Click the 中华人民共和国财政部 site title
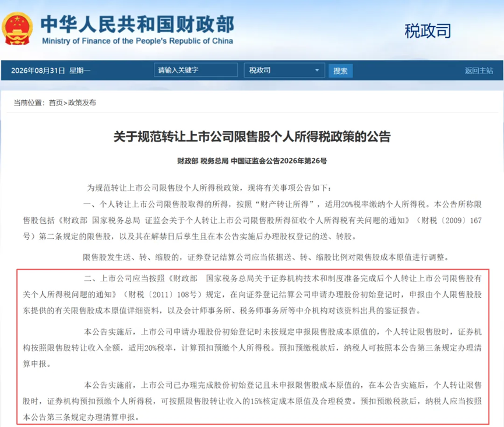The image size is (504, 427). (138, 24)
